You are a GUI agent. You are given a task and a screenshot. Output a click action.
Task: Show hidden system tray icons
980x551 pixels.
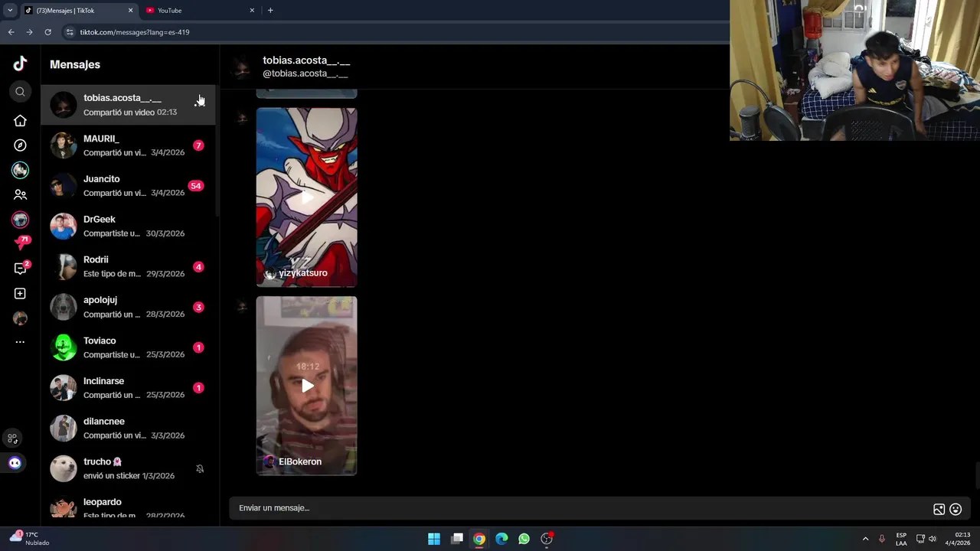tap(865, 539)
